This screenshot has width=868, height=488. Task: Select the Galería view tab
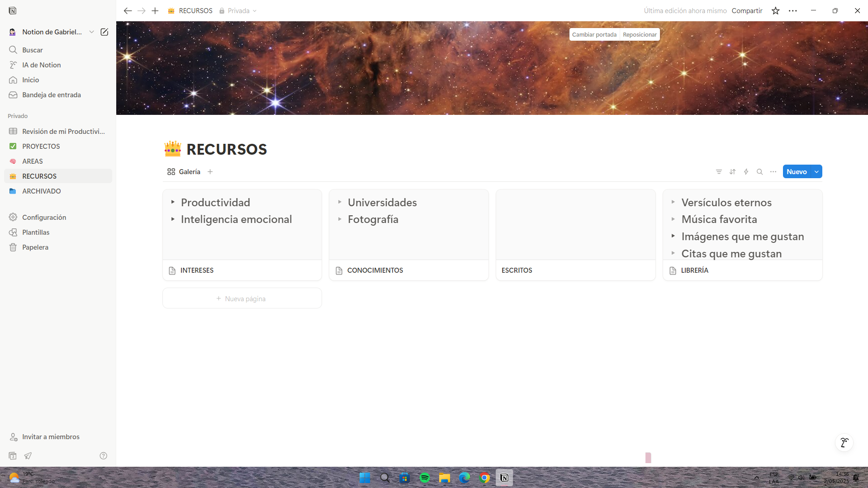(x=184, y=172)
